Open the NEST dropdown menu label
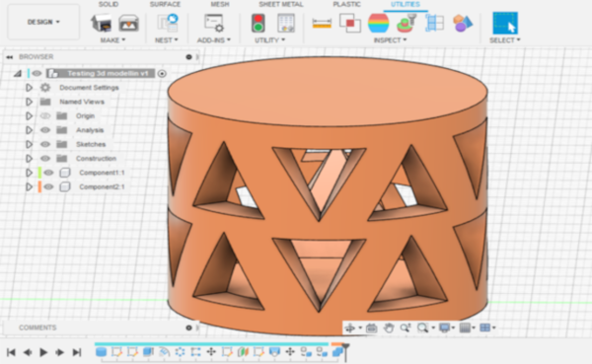 pyautogui.click(x=166, y=40)
